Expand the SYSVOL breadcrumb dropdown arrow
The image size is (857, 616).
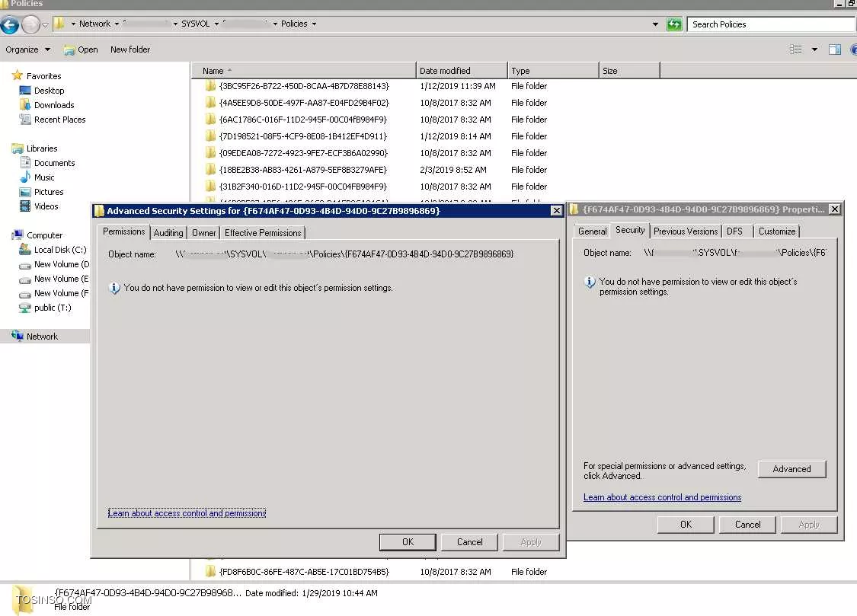216,24
